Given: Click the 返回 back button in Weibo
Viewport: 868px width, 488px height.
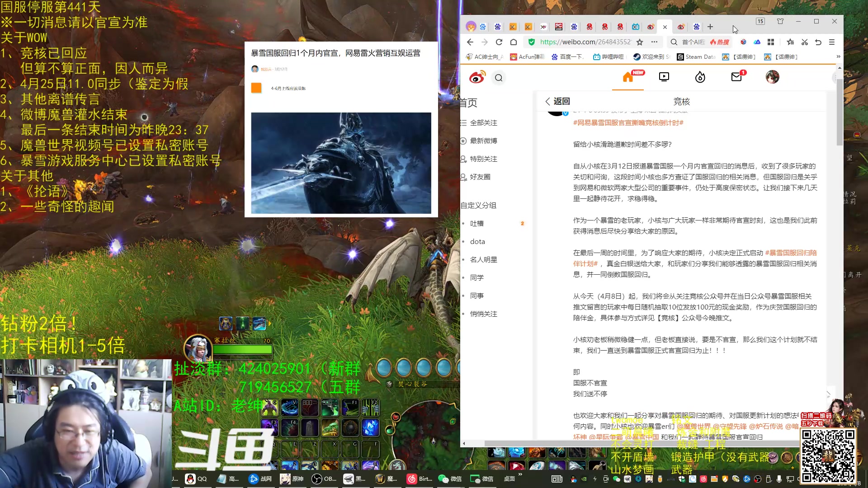Looking at the screenshot, I should click(557, 101).
